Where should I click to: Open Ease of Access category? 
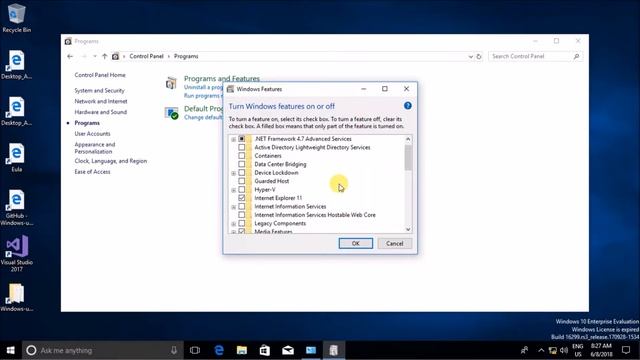point(92,172)
